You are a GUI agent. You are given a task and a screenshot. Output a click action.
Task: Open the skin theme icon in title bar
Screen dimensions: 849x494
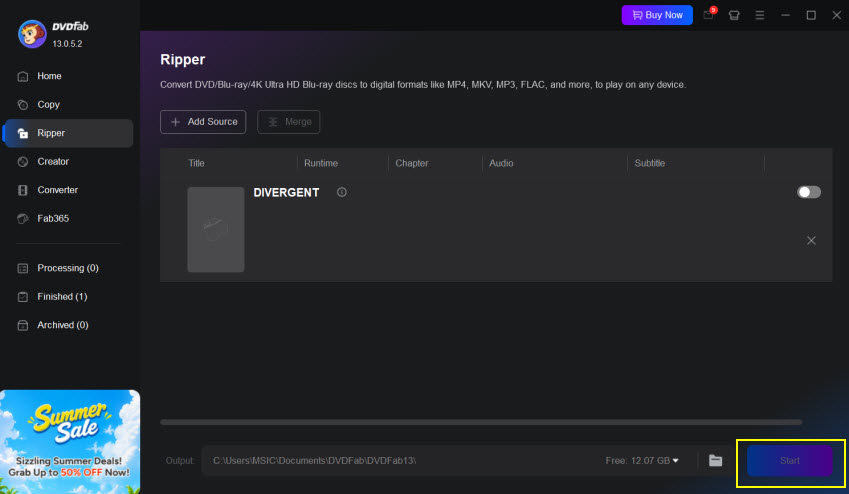[x=734, y=15]
